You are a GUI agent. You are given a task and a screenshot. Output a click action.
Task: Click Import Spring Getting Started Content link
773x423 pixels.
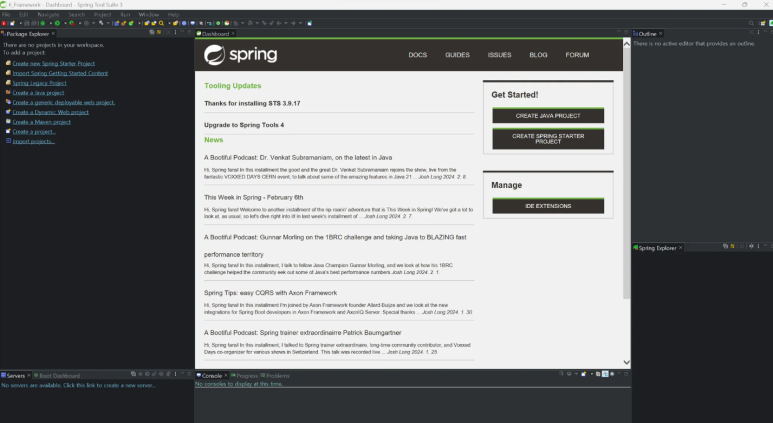[60, 73]
